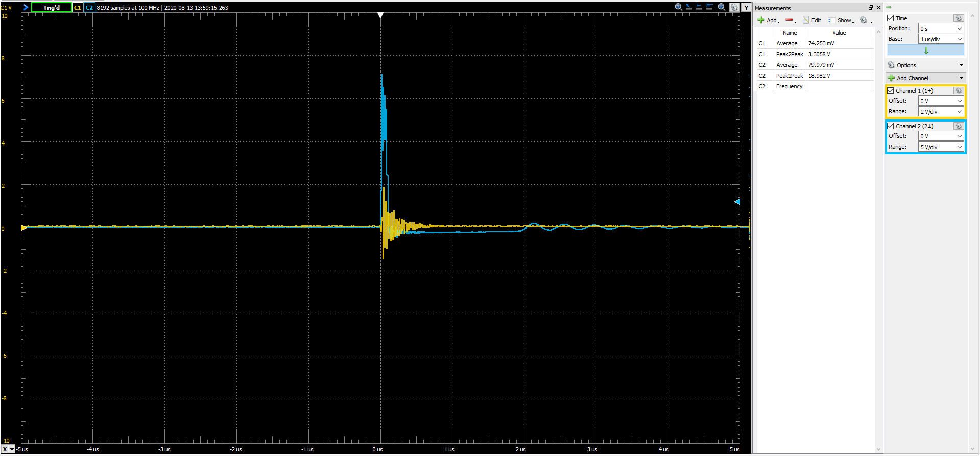This screenshot has height=456, width=980.
Task: Click the red minus remove-measurement icon
Action: coord(789,20)
